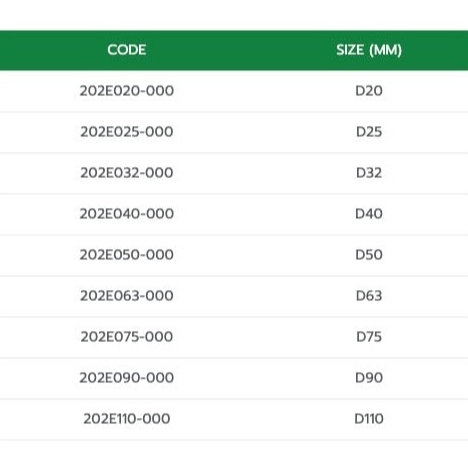Select code 202E032-000

point(127,173)
